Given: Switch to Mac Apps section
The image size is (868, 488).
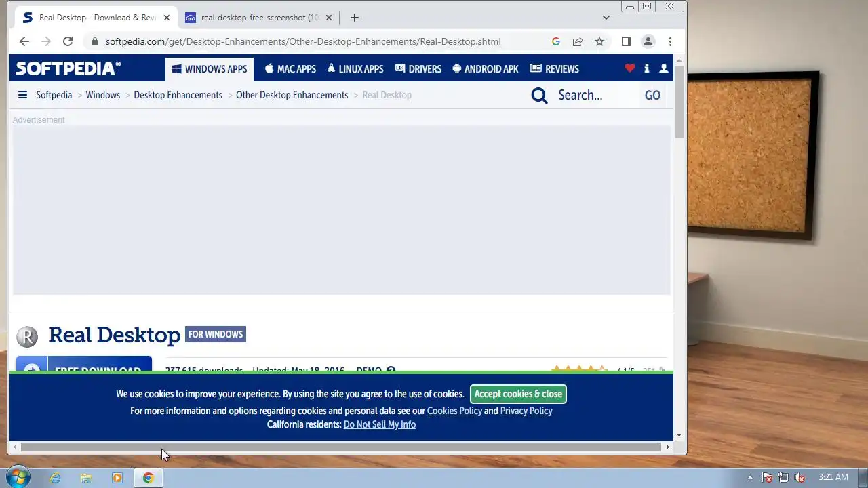Looking at the screenshot, I should pyautogui.click(x=290, y=69).
